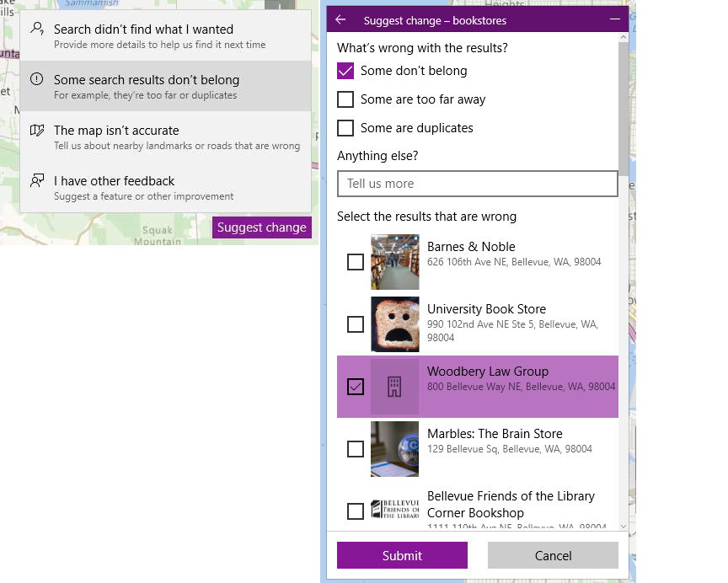This screenshot has width=728, height=583.
Task: Click the vertical scrollbar thumb in the panel
Action: tap(624, 109)
